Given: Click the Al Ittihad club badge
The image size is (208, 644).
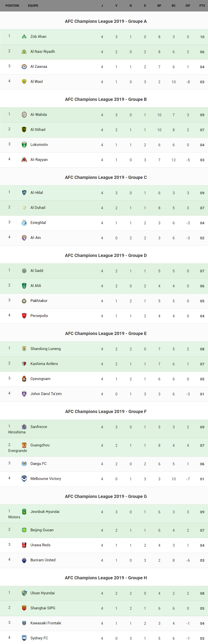Looking at the screenshot, I should click(24, 130).
